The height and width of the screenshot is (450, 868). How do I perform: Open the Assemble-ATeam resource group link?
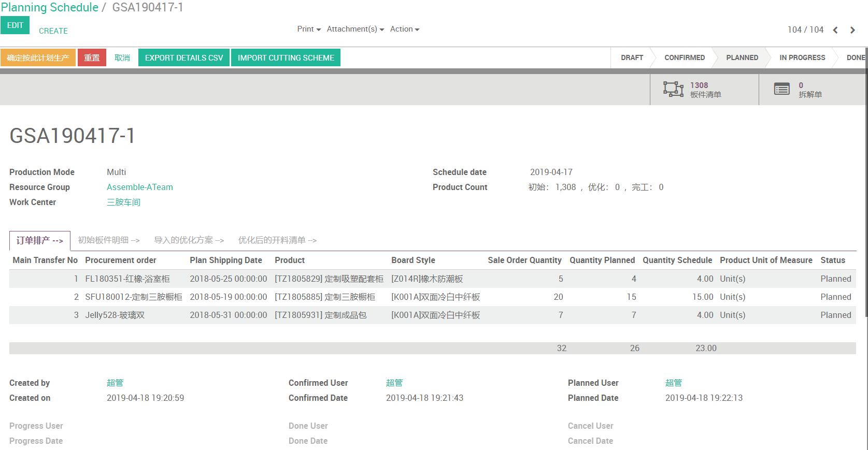140,187
